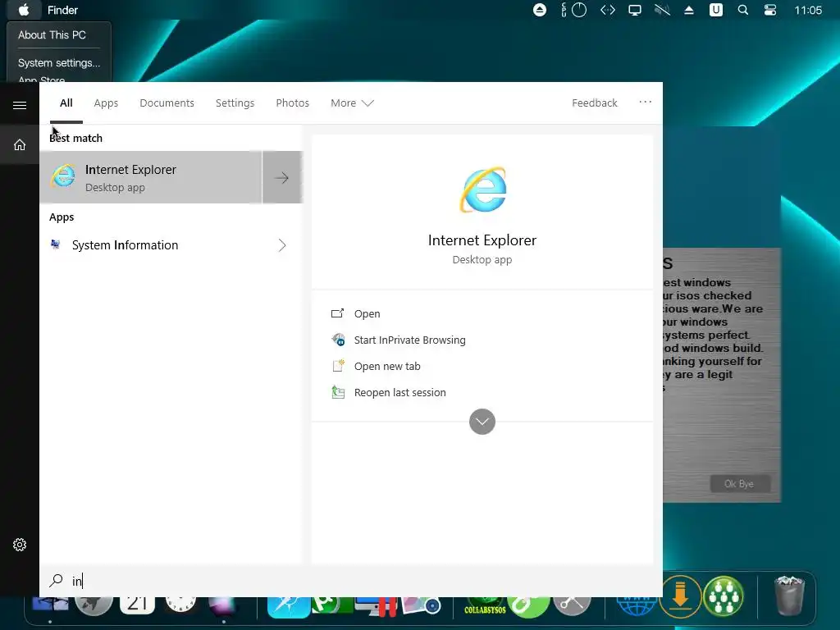Screen dimensions: 840x630
Task: Click the white U icon in menu bar
Action: [x=715, y=10]
